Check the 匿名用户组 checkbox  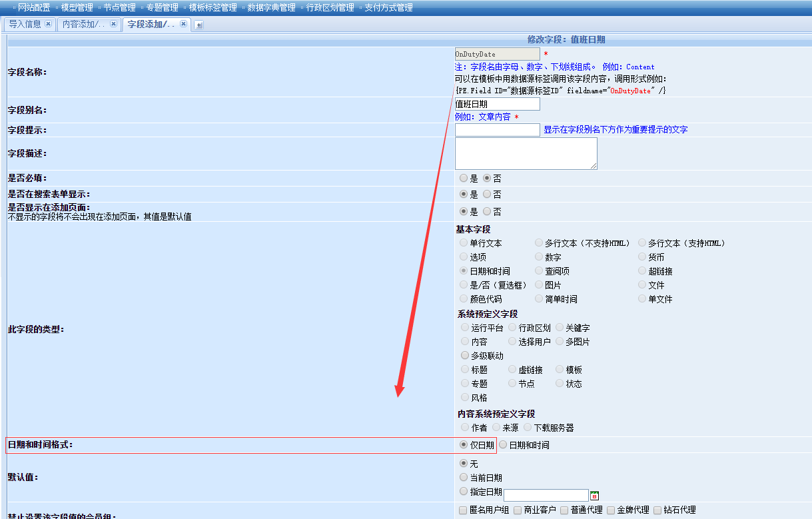point(464,510)
